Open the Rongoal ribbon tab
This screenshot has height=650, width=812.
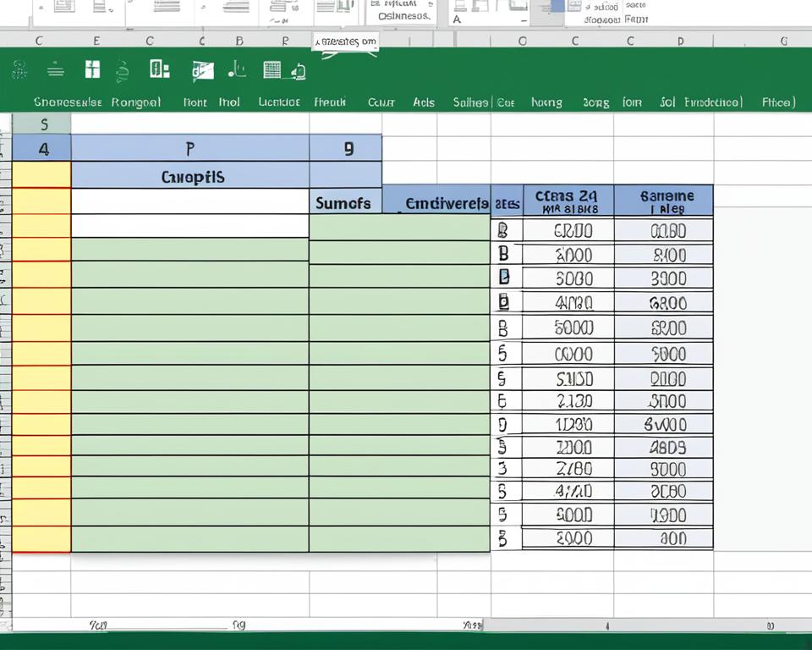click(136, 102)
